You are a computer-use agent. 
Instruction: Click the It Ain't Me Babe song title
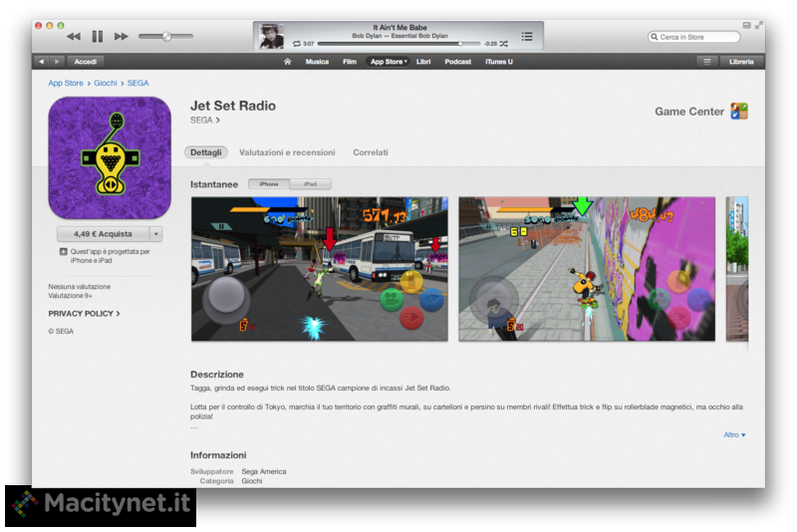point(400,28)
